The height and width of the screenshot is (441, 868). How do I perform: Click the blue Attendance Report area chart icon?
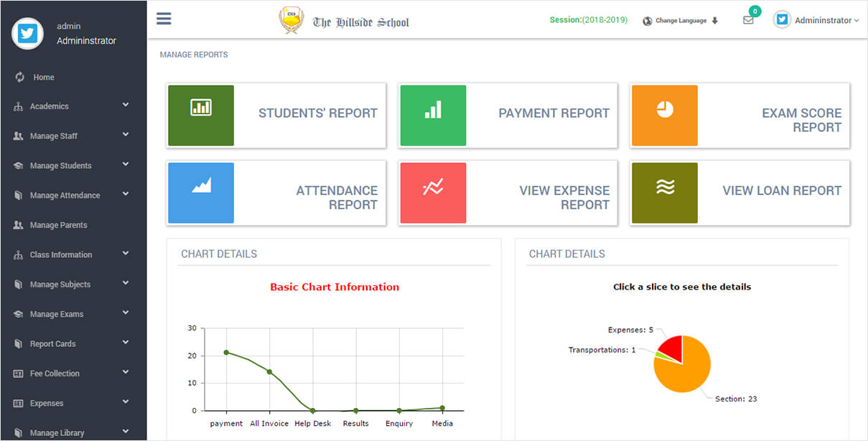(x=201, y=192)
